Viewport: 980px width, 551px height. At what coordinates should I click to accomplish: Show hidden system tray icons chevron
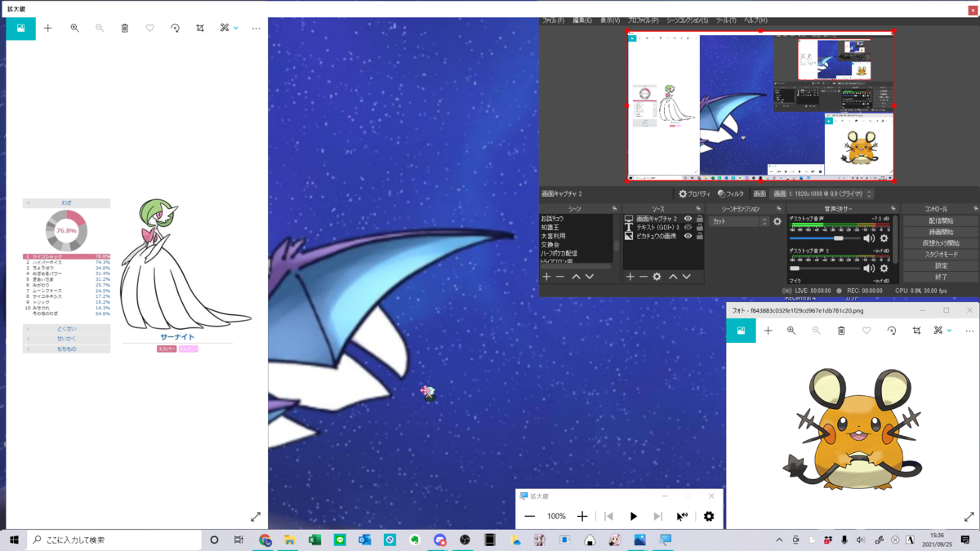click(779, 540)
